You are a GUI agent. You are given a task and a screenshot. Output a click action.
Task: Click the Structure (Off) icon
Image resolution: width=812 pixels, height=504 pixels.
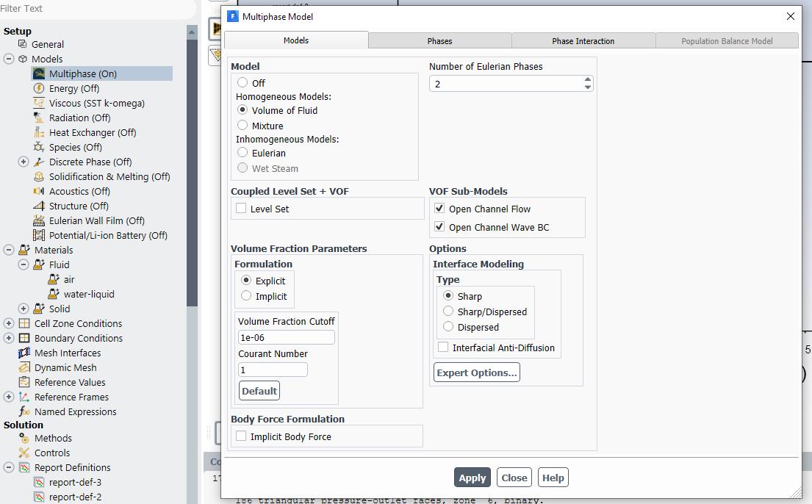click(x=39, y=206)
